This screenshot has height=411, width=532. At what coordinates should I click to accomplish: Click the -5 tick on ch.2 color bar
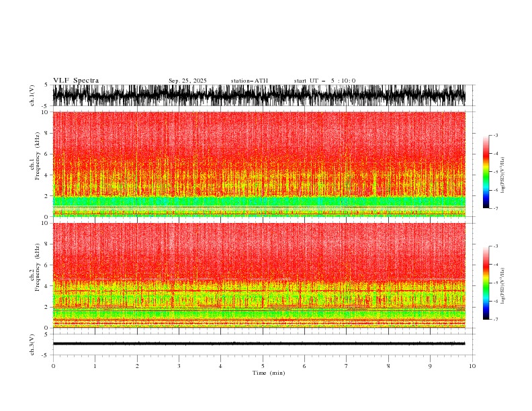click(495, 283)
